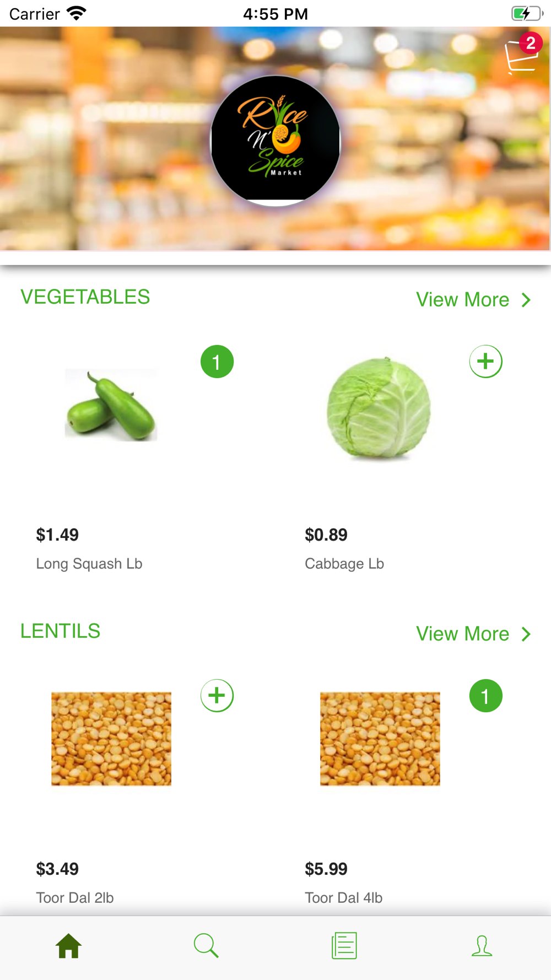The image size is (551, 980).
Task: Go to the Home tab
Action: [69, 946]
